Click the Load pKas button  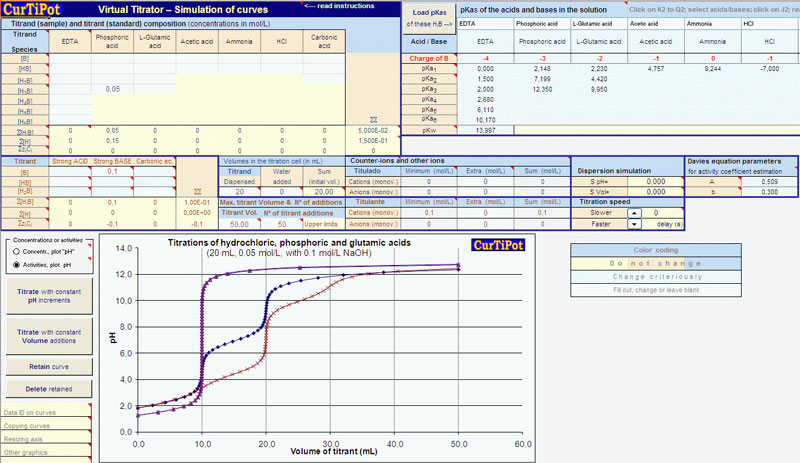(429, 18)
